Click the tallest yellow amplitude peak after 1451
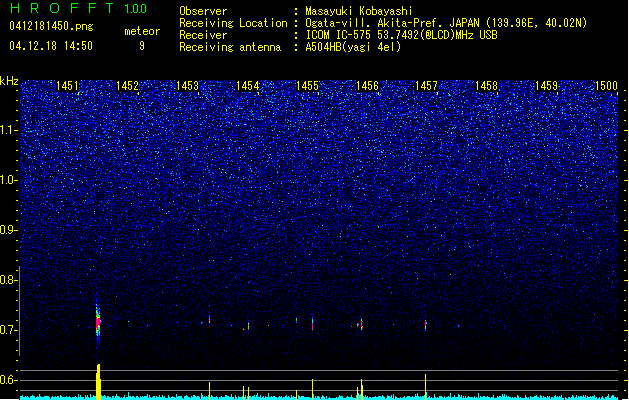The image size is (629, 400). point(98,381)
